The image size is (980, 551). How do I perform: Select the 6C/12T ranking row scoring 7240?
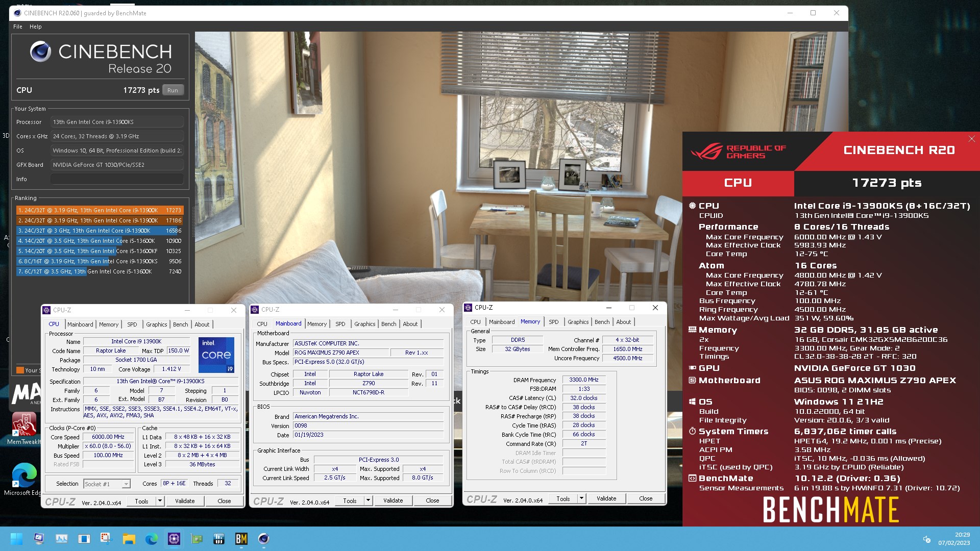100,271
